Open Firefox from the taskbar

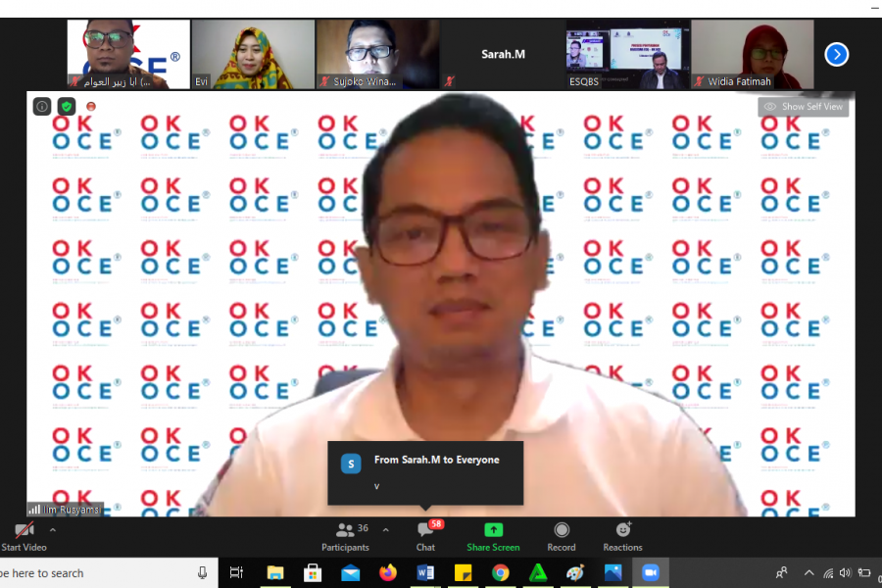(387, 573)
